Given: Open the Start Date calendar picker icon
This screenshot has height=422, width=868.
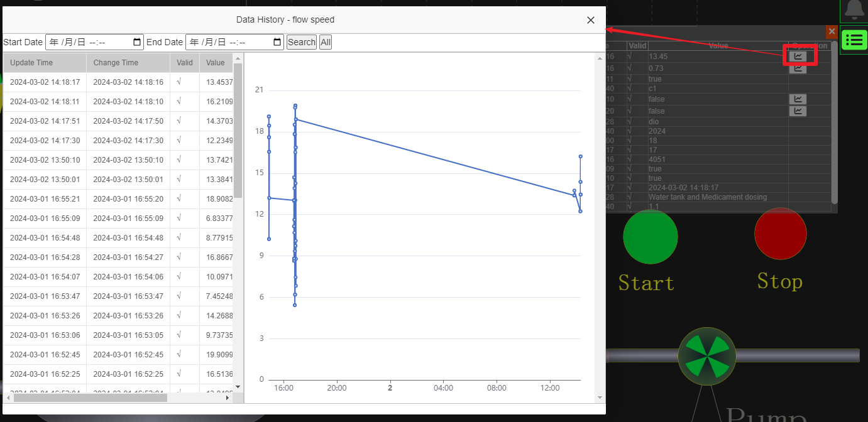Looking at the screenshot, I should click(x=138, y=43).
